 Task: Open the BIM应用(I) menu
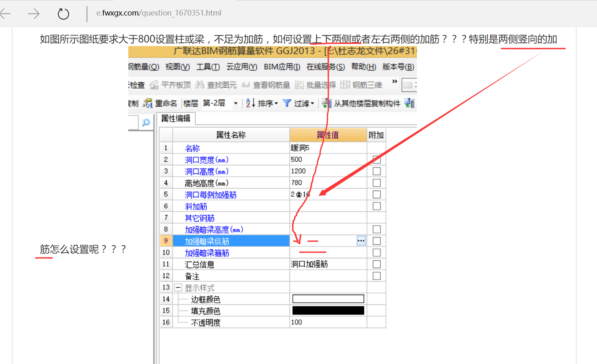[x=282, y=67]
